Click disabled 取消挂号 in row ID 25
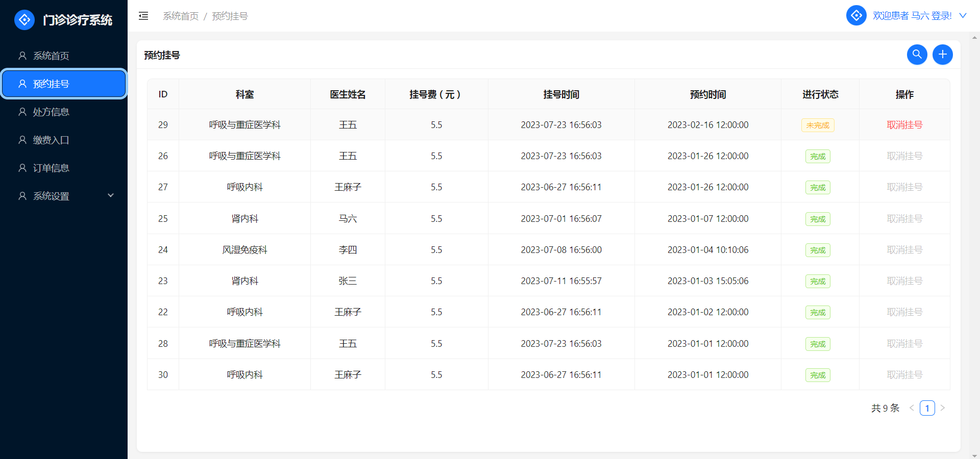Viewport: 980px width, 459px height. 904,219
